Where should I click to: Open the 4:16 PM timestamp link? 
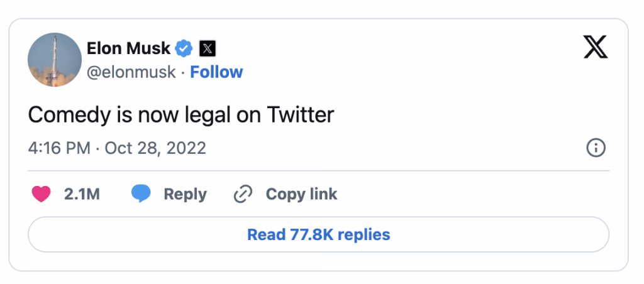pos(60,148)
